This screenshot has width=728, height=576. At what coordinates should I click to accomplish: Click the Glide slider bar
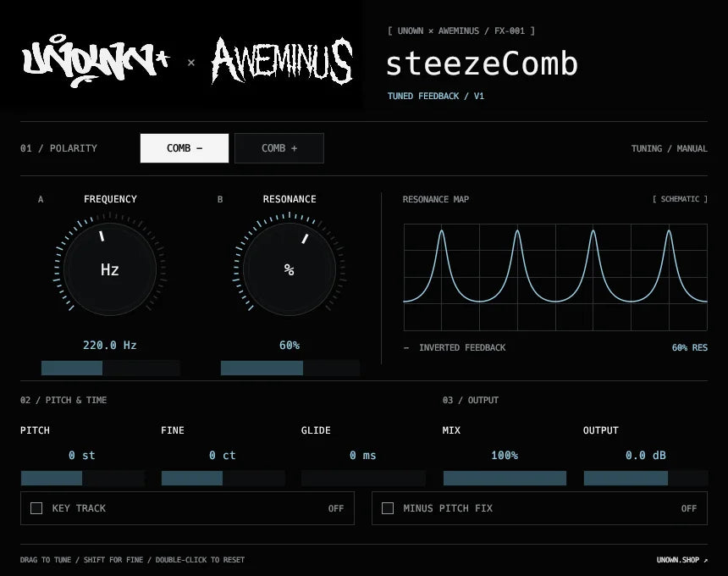point(363,478)
